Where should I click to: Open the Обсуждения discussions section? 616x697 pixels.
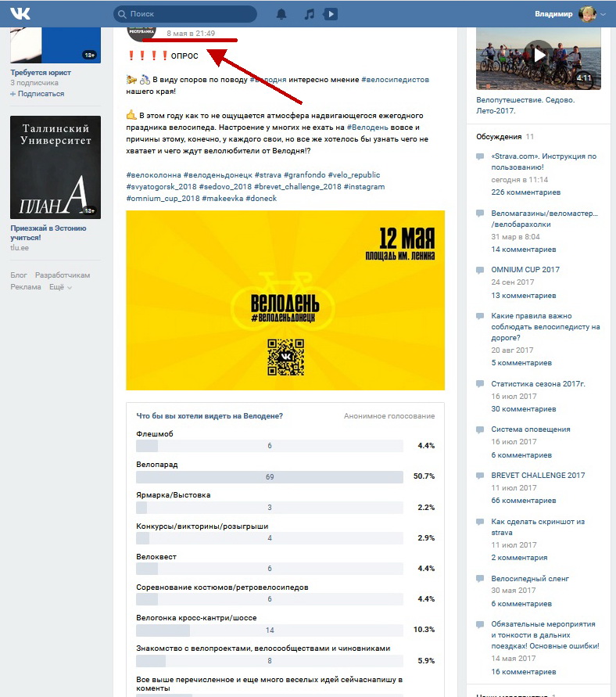click(x=499, y=137)
